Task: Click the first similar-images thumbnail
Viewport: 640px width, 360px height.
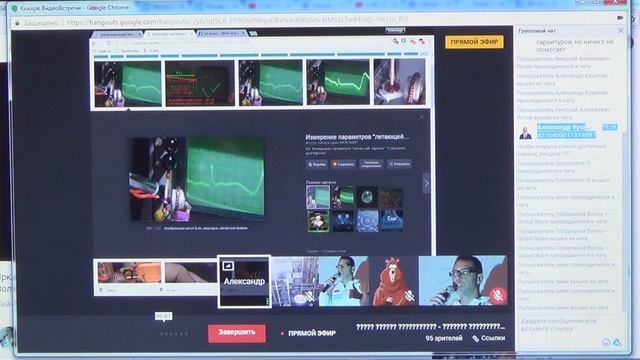Action: tap(318, 197)
